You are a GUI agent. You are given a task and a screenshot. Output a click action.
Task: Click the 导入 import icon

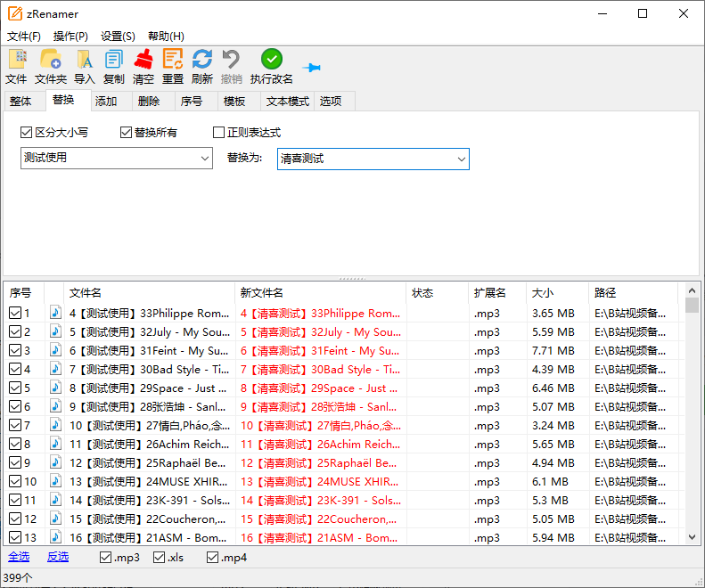[85, 60]
